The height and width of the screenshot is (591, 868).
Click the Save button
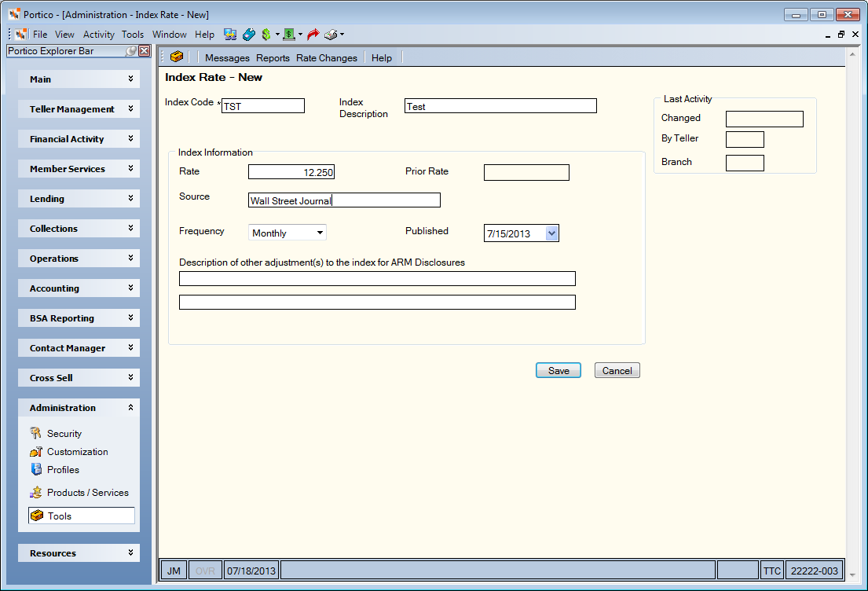tap(558, 370)
